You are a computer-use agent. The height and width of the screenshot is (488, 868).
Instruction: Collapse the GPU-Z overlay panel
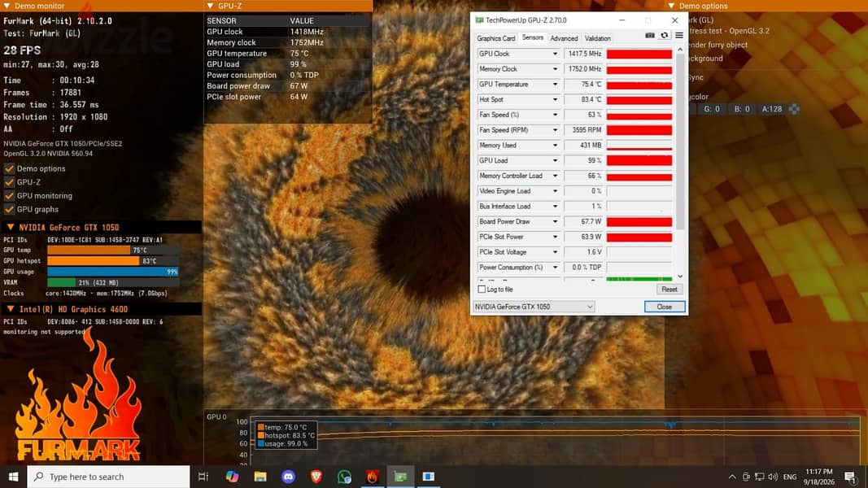tap(211, 6)
